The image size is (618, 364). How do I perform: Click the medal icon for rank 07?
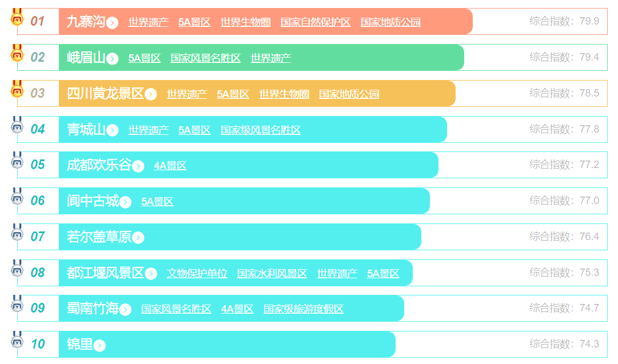(x=17, y=233)
